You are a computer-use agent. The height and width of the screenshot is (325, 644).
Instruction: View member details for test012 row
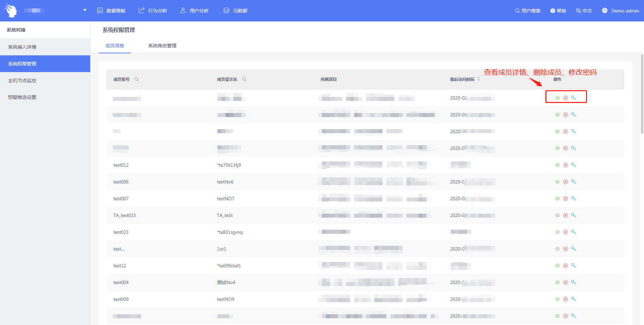point(557,165)
